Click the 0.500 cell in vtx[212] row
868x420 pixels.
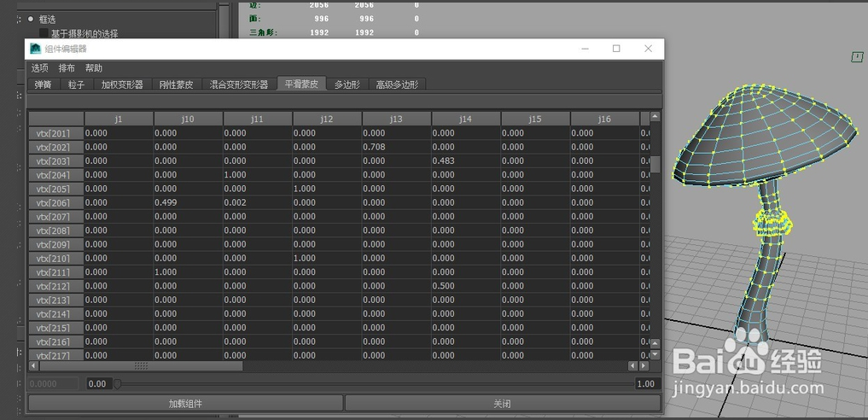(x=465, y=285)
